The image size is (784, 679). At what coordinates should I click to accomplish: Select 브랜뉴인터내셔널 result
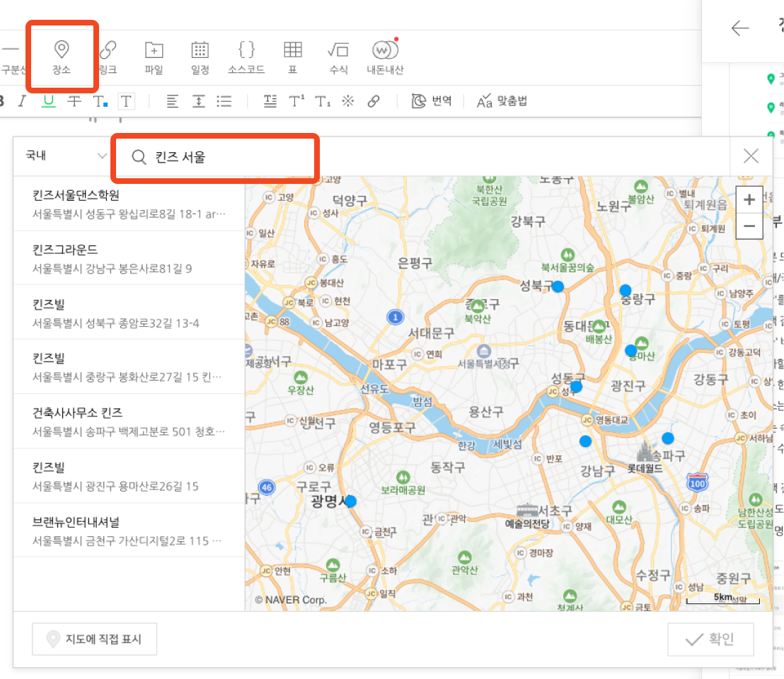129,530
